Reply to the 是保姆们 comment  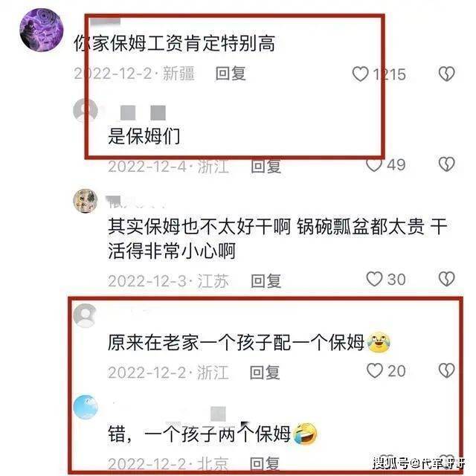[x=266, y=167]
